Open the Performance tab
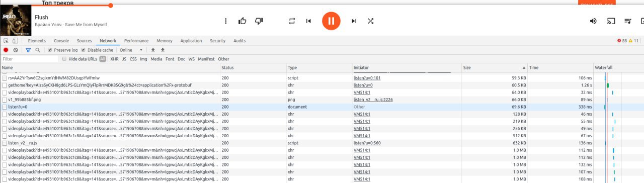 136,41
